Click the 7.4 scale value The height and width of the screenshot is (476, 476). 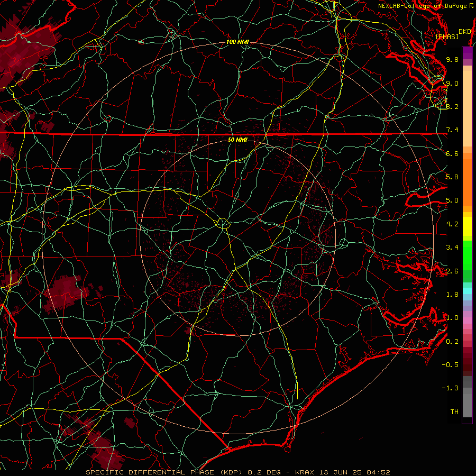(452, 130)
